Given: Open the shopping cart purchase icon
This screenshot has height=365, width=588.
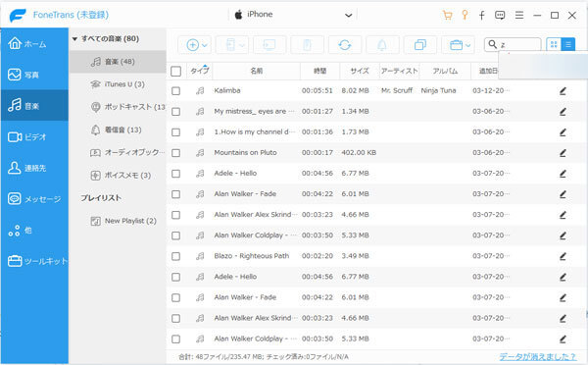Looking at the screenshot, I should (x=447, y=15).
